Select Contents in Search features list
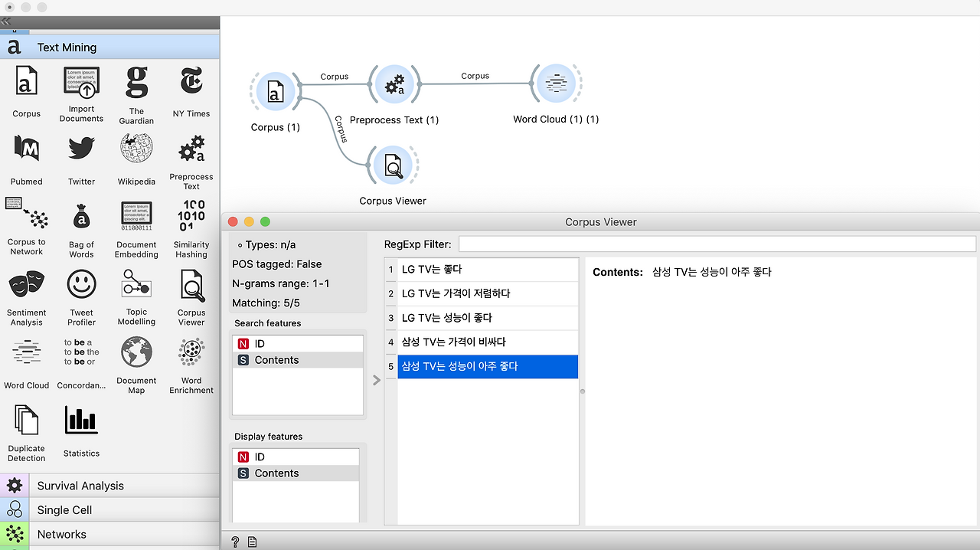 pyautogui.click(x=298, y=360)
